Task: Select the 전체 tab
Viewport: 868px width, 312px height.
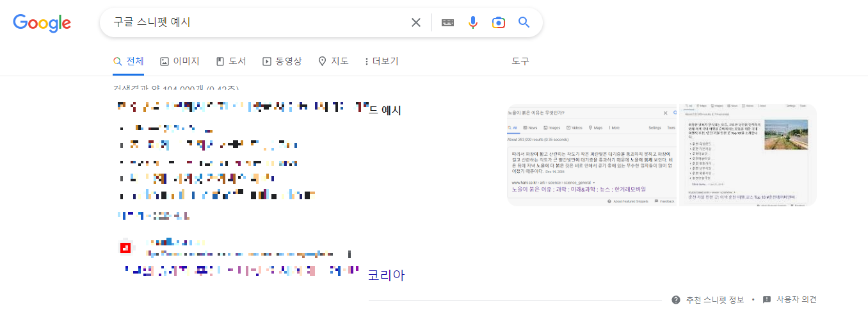Action: click(128, 62)
